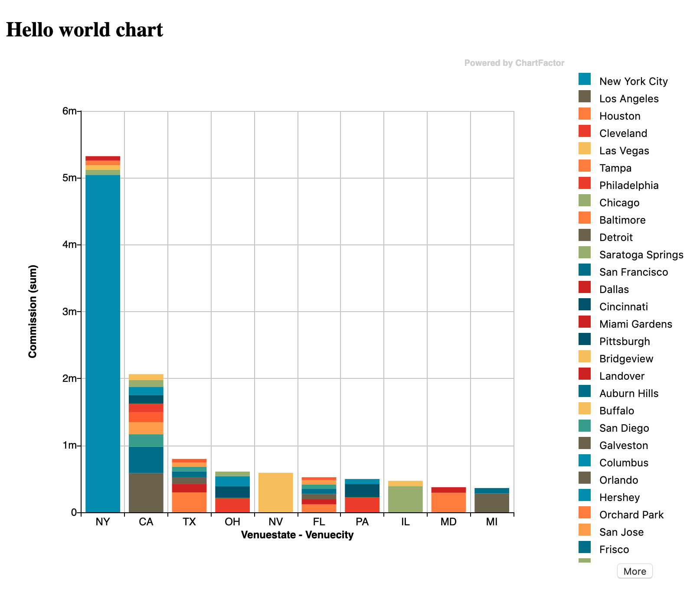The height and width of the screenshot is (599, 700).
Task: Click the Detroit segment in MI bar
Action: 491,503
